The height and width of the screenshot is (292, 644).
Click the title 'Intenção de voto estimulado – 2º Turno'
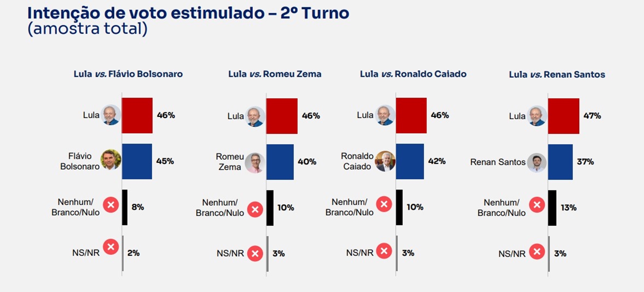[x=188, y=13]
